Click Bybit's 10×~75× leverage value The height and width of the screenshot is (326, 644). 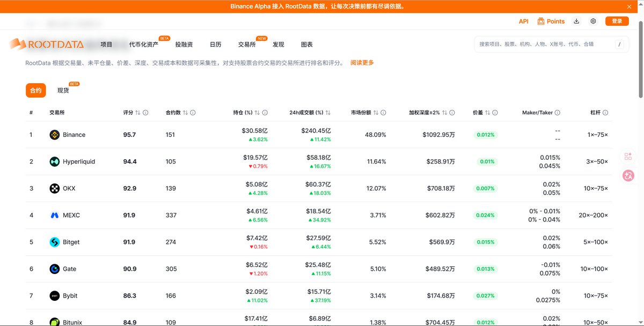(x=596, y=295)
